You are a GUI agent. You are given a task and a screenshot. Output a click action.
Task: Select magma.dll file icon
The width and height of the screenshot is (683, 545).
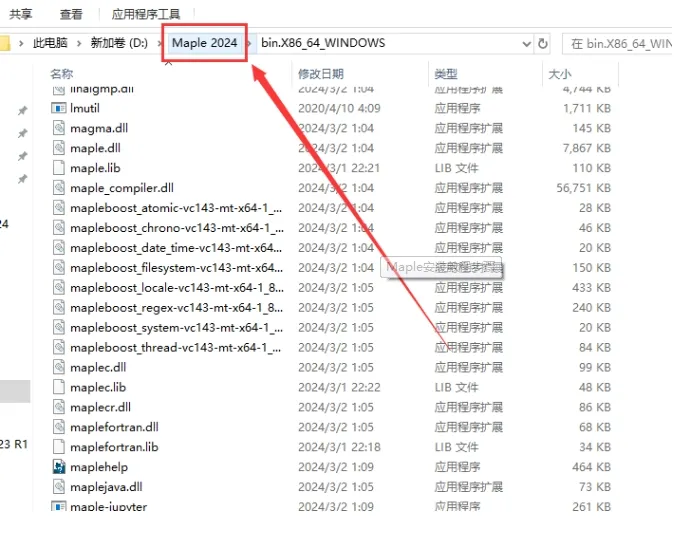click(59, 128)
